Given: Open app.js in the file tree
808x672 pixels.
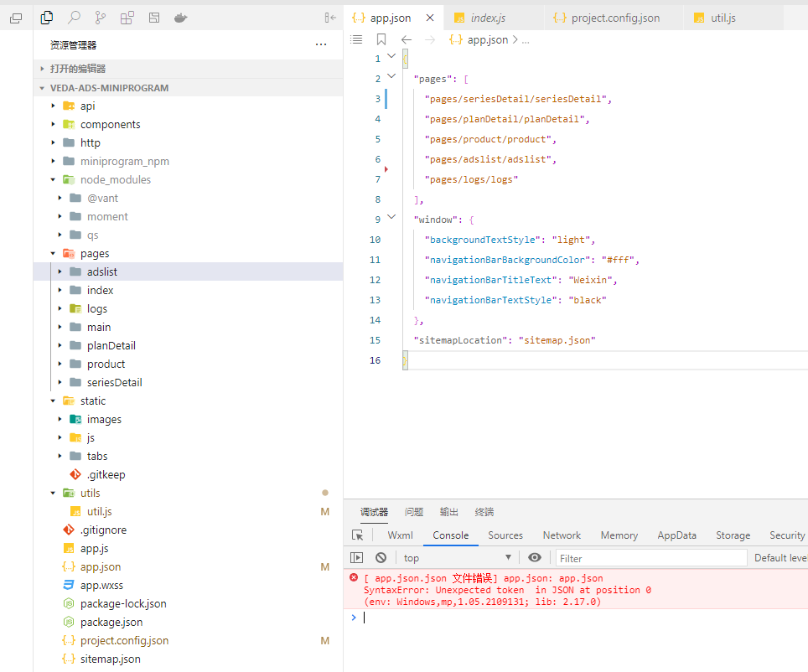Looking at the screenshot, I should click(x=86, y=549).
